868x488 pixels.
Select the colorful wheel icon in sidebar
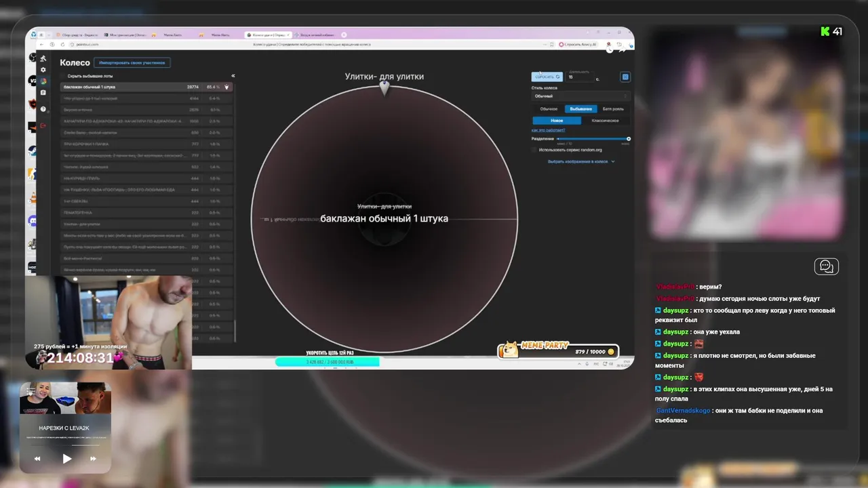(43, 81)
